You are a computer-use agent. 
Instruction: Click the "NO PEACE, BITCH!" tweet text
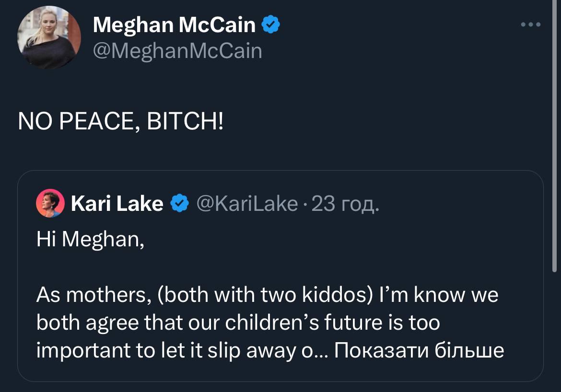(x=120, y=122)
